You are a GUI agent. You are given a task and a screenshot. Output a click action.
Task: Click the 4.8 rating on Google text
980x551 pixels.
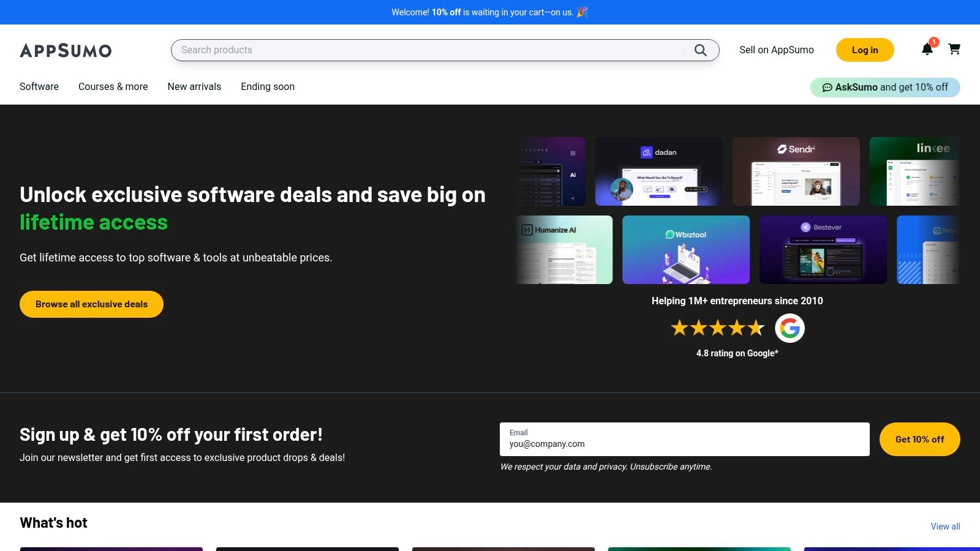pyautogui.click(x=737, y=353)
